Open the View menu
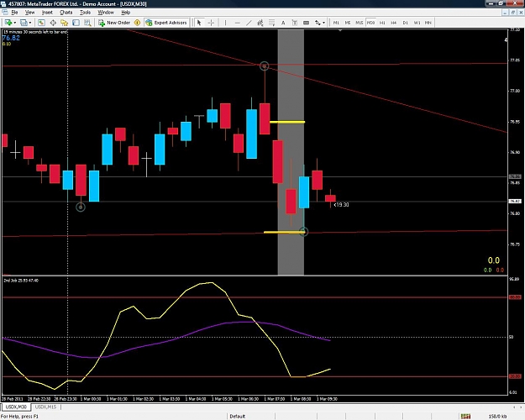525x420 pixels. coord(29,13)
